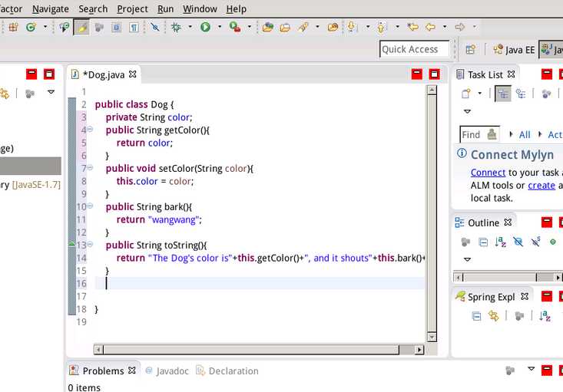Click the Open Perspective icon
This screenshot has width=563, height=392.
(470, 50)
